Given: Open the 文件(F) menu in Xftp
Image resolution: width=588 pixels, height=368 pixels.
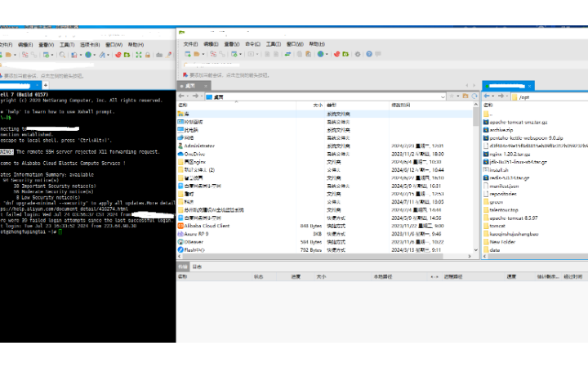Looking at the screenshot, I should pyautogui.click(x=190, y=44).
